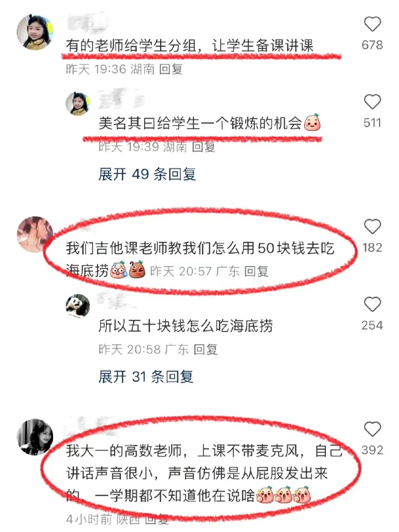399x532 pixels.
Task: Tap heart on guitar class comment (182)
Action: pos(372,226)
